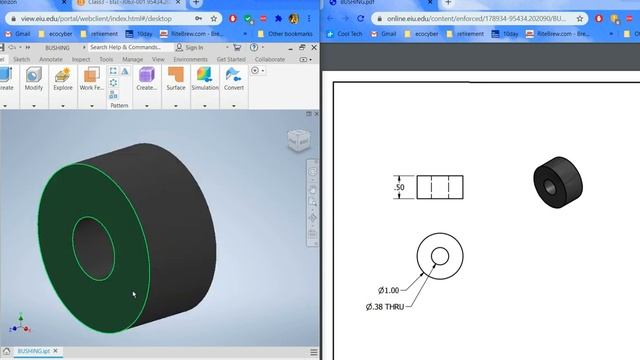Open the Simulation icon
The height and width of the screenshot is (360, 640).
pyautogui.click(x=204, y=76)
